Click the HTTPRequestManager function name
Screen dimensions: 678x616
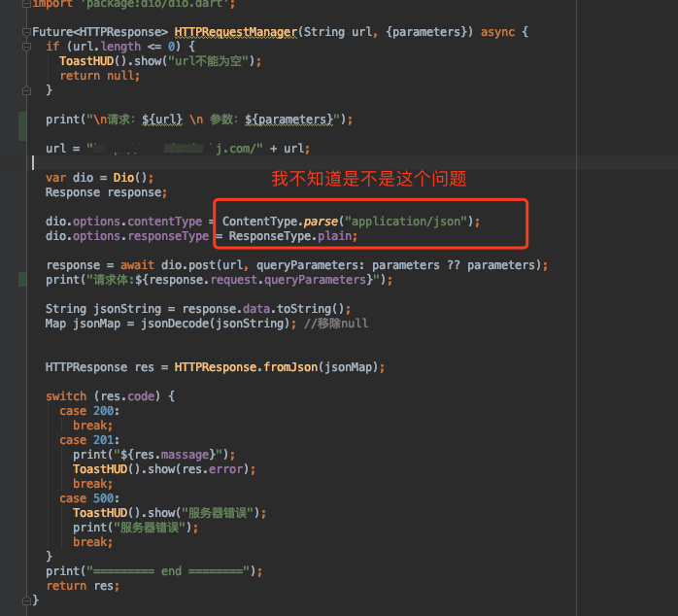(x=236, y=32)
